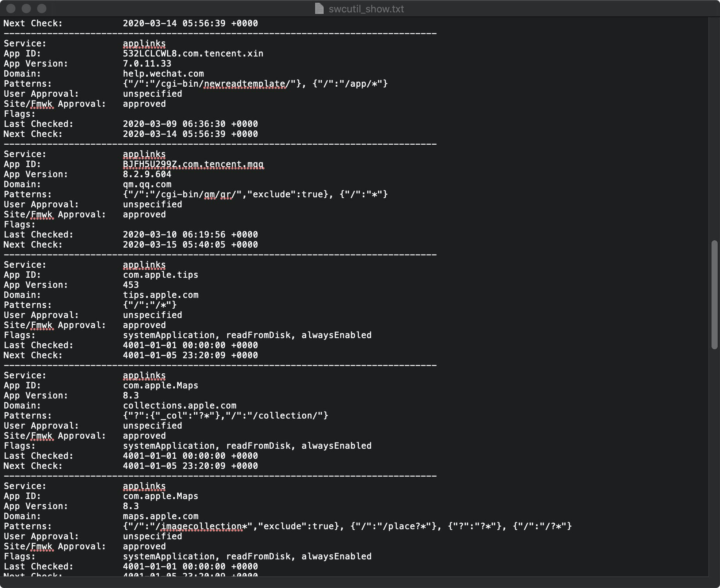Click the /cgi-bin/qm/qr/ exclude pattern line
Screen dimensions: 720x588
255,194
